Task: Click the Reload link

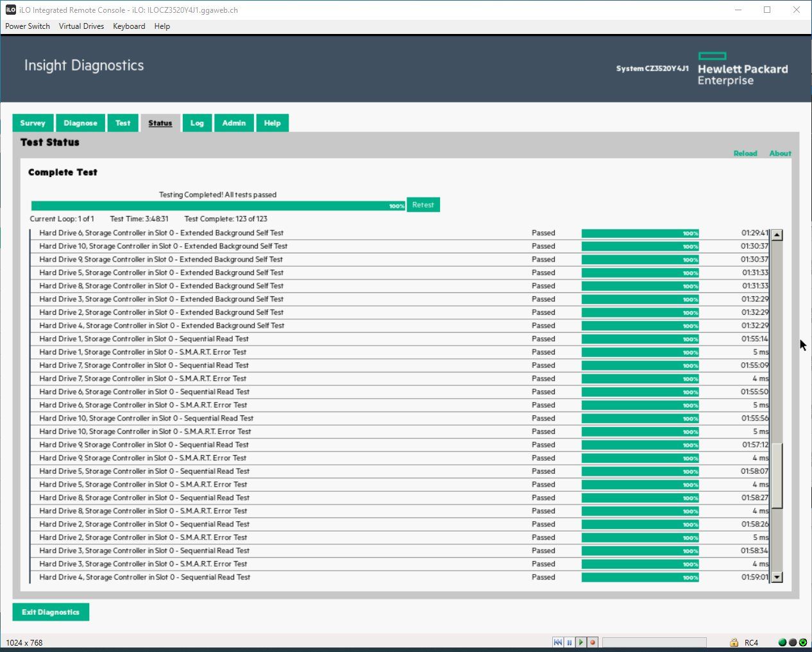Action: [745, 153]
